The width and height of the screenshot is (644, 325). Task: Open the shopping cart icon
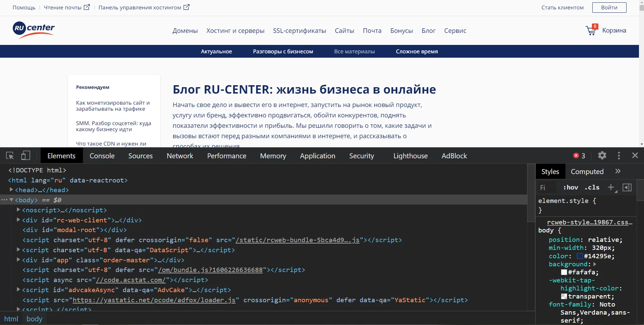(x=591, y=31)
